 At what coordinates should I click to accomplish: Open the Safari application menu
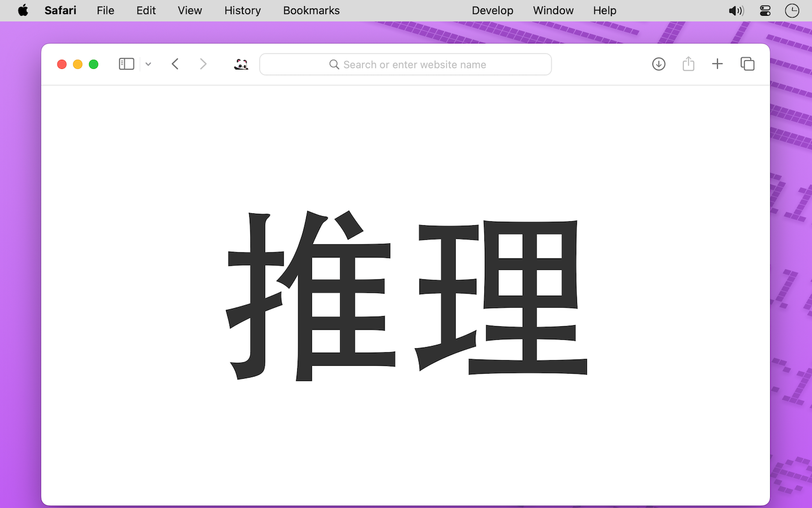click(x=60, y=10)
